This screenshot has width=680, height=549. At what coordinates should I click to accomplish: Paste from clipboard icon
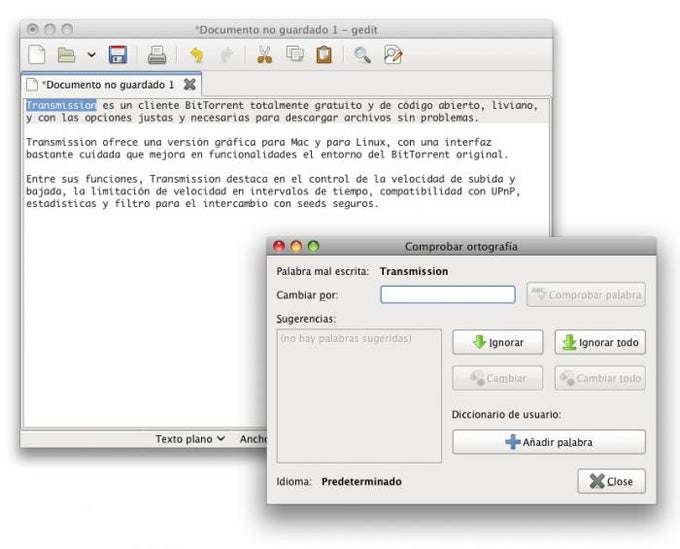click(324, 55)
